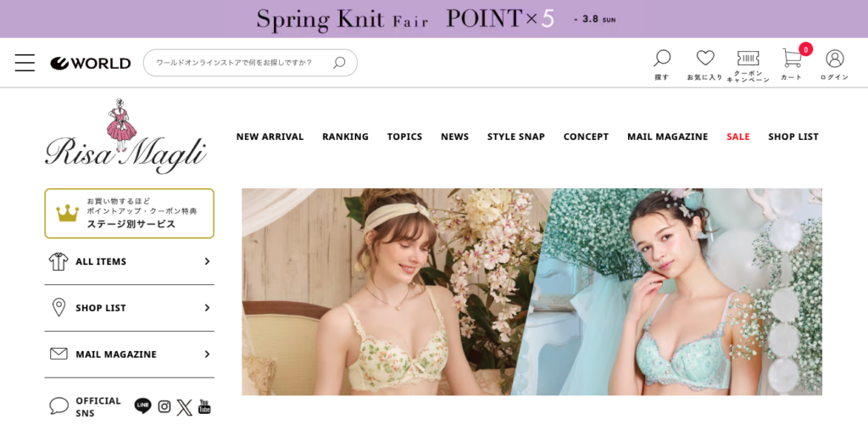Viewport: 868px width, 425px height.
Task: Click the stage service crown banner
Action: [x=129, y=213]
